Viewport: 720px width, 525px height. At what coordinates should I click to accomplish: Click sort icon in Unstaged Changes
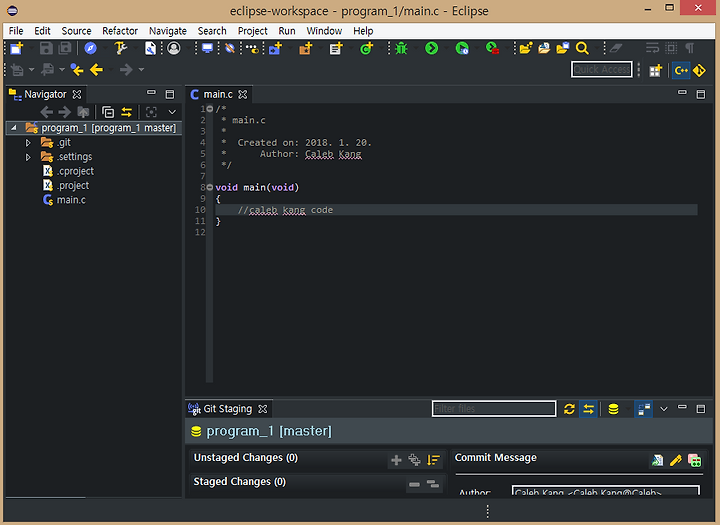coord(433,460)
